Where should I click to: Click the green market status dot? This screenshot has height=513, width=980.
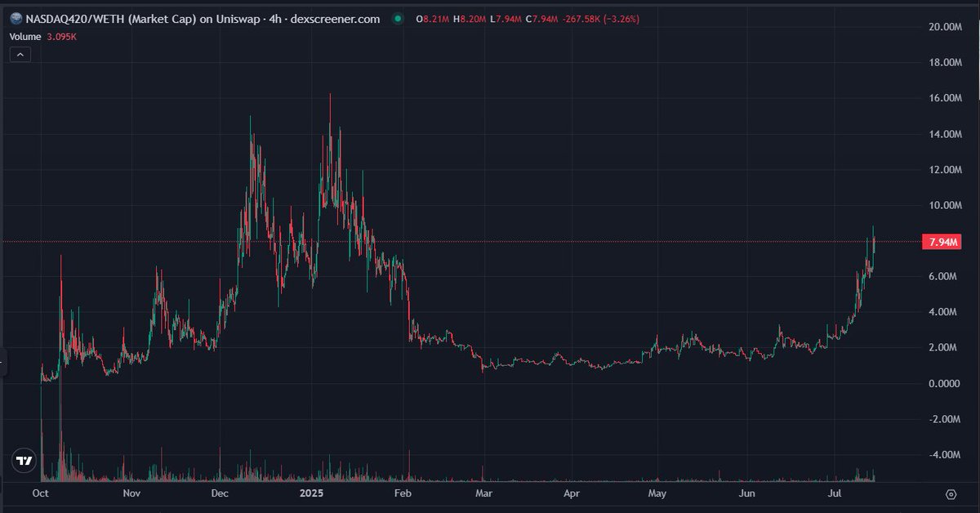coord(397,20)
